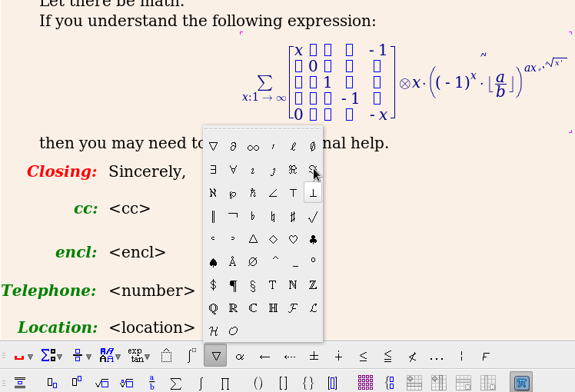Viewport: 575px width, 392px height.
Task: Insert the integral sign from the toolbar
Action: tap(200, 382)
